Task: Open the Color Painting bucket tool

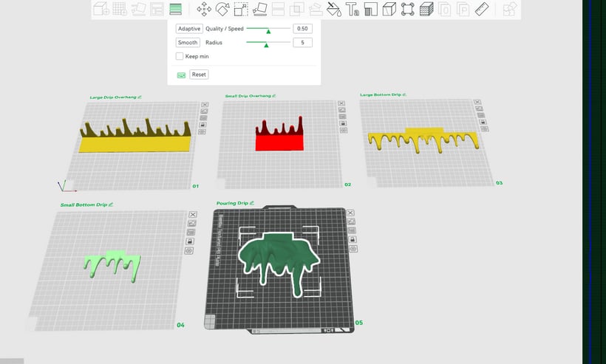Action: [x=333, y=9]
